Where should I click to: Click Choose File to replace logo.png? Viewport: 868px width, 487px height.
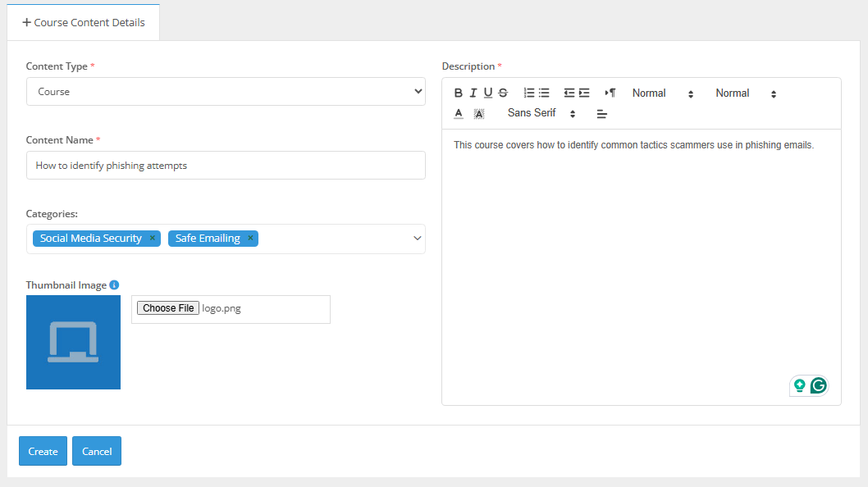pos(167,307)
